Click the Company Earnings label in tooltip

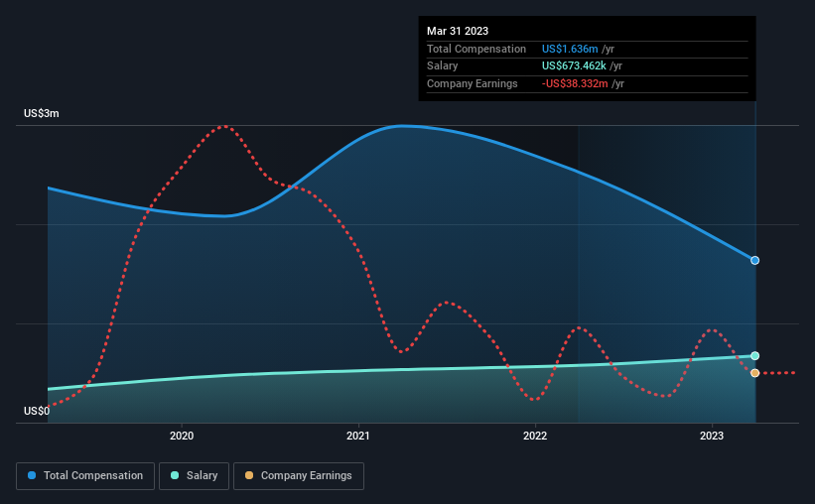click(x=473, y=83)
